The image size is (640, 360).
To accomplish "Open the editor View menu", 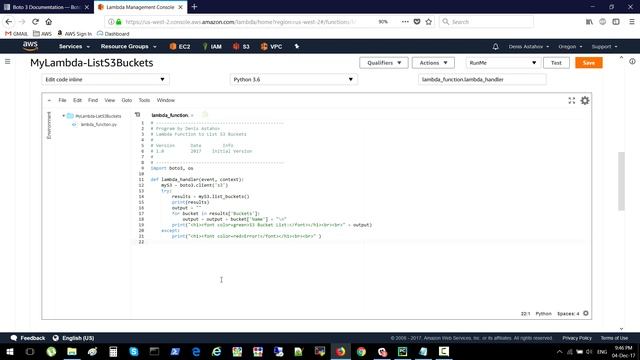I will (x=109, y=100).
